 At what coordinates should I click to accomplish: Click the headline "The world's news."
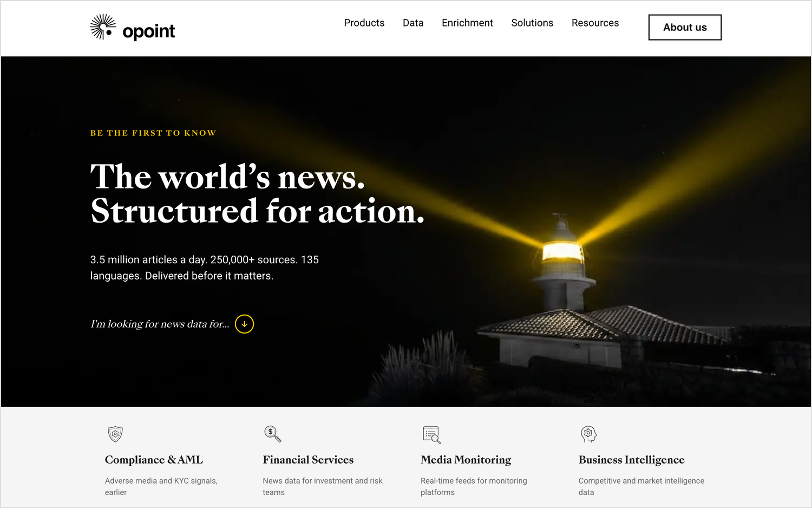[228, 177]
